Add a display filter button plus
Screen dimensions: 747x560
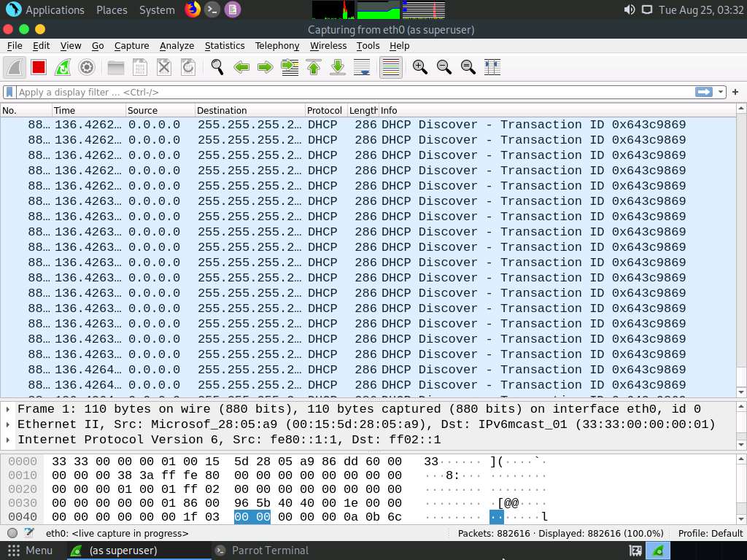pyautogui.click(x=735, y=92)
